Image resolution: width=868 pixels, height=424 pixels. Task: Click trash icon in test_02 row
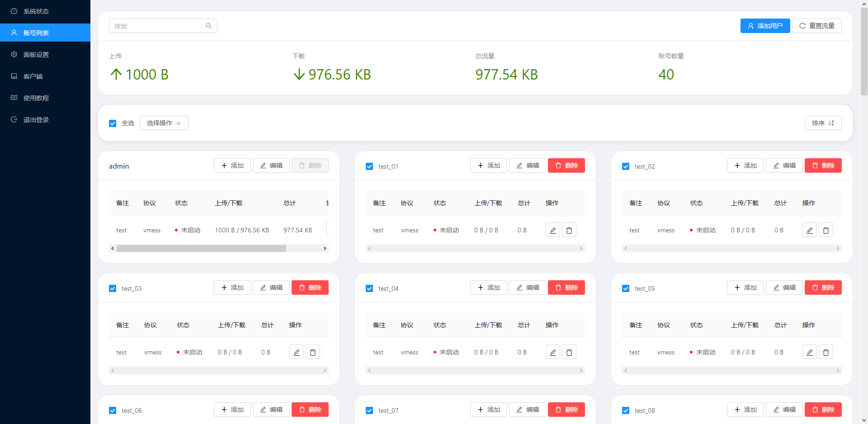pyautogui.click(x=826, y=230)
